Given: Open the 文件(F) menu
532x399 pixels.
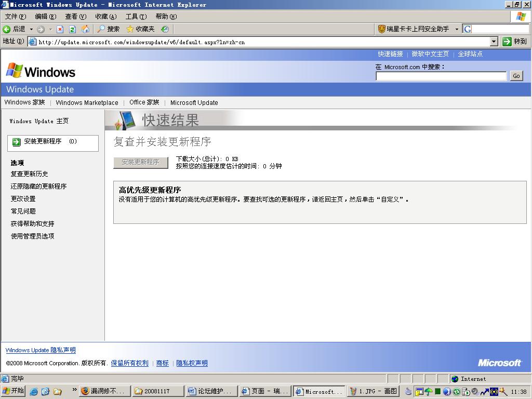Looking at the screenshot, I should [x=16, y=17].
